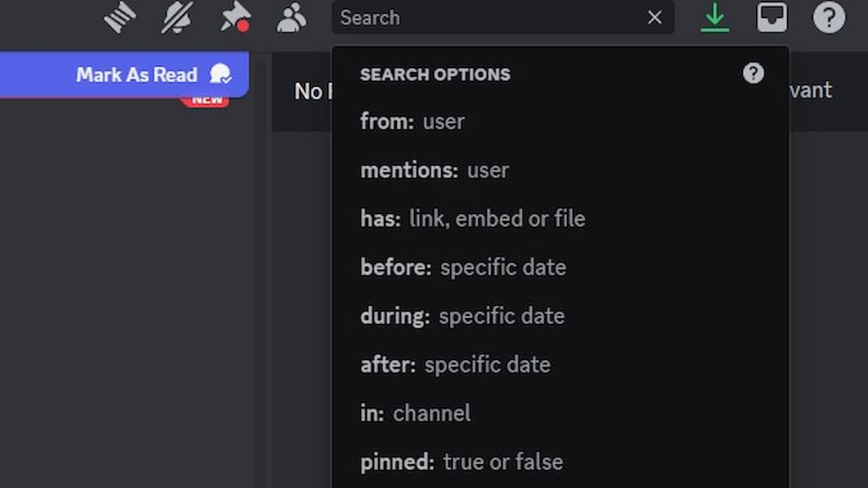Select the 'in: channel' search option

point(561,413)
